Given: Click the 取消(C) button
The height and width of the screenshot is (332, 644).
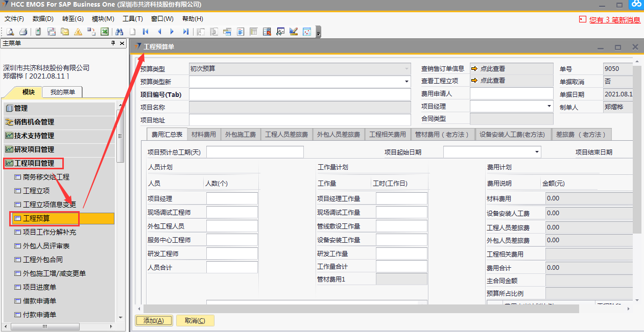Looking at the screenshot, I should coord(195,321).
